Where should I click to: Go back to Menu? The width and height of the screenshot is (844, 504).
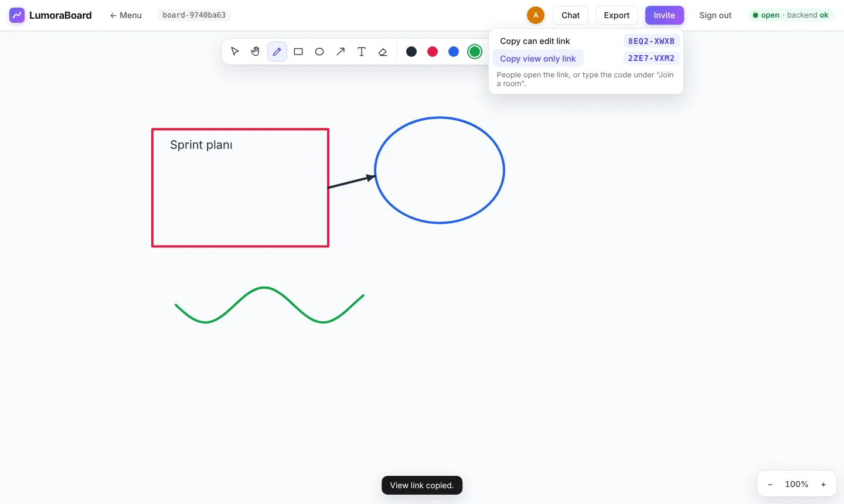coord(125,15)
